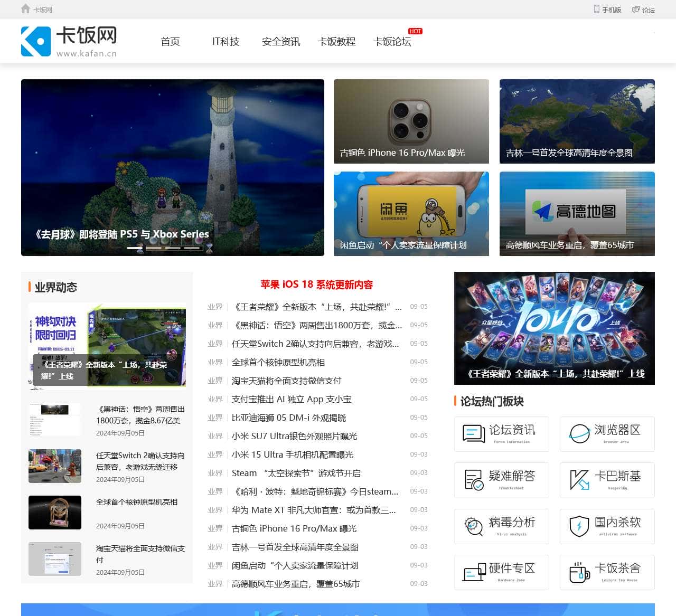Viewport: 676px width, 616px height.
Task: Switch to the IT科技 navigation tab
Action: coord(226,42)
